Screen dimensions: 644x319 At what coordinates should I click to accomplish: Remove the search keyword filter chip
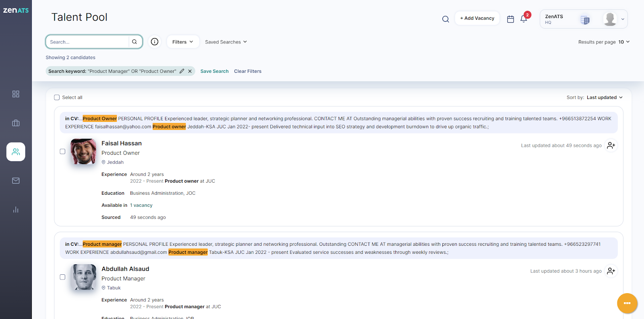tap(190, 71)
